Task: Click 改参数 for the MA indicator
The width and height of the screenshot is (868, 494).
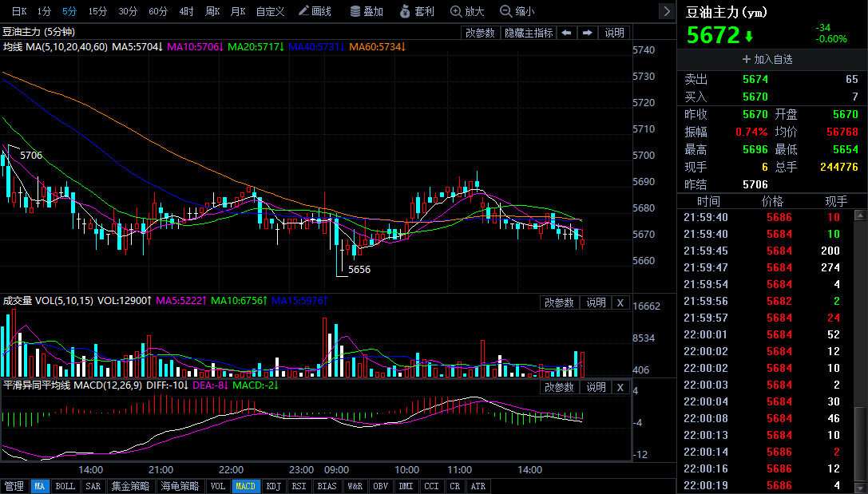Action: tap(480, 33)
